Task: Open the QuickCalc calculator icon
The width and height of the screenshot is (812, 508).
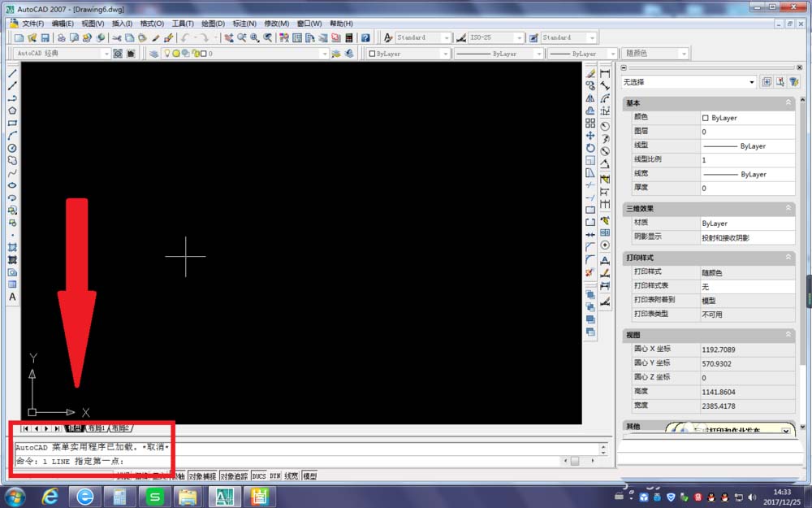Action: [x=349, y=38]
